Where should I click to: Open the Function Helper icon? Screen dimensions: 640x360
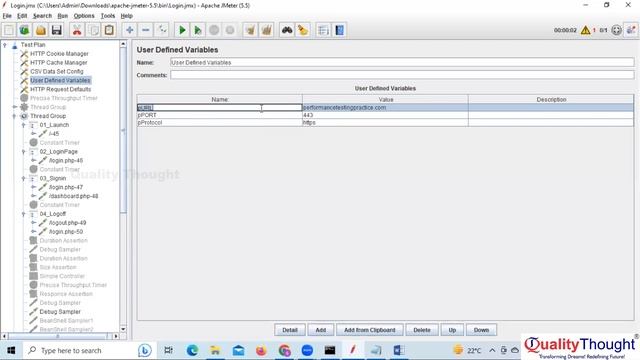pos(323,30)
